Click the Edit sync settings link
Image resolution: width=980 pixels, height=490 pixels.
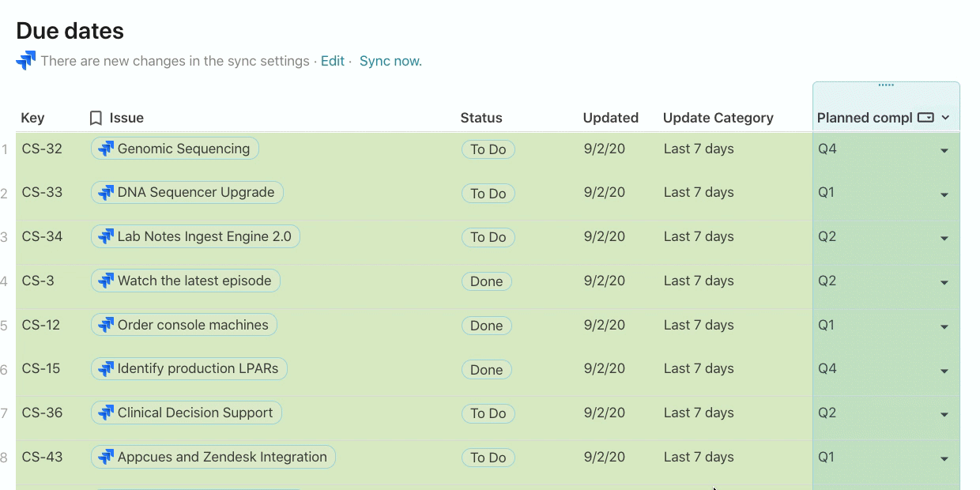333,61
